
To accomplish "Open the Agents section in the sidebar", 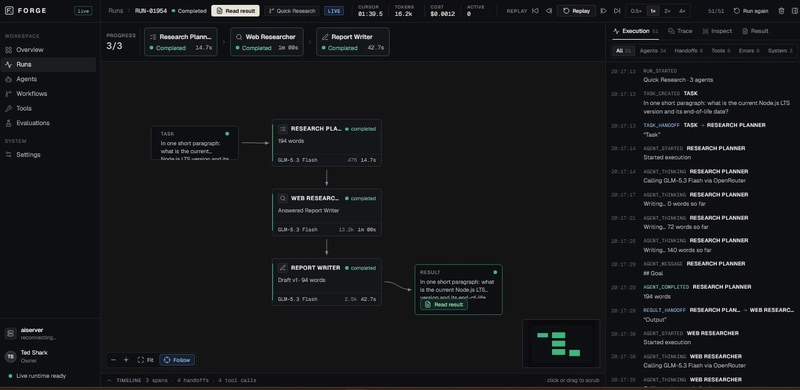I will point(48,79).
